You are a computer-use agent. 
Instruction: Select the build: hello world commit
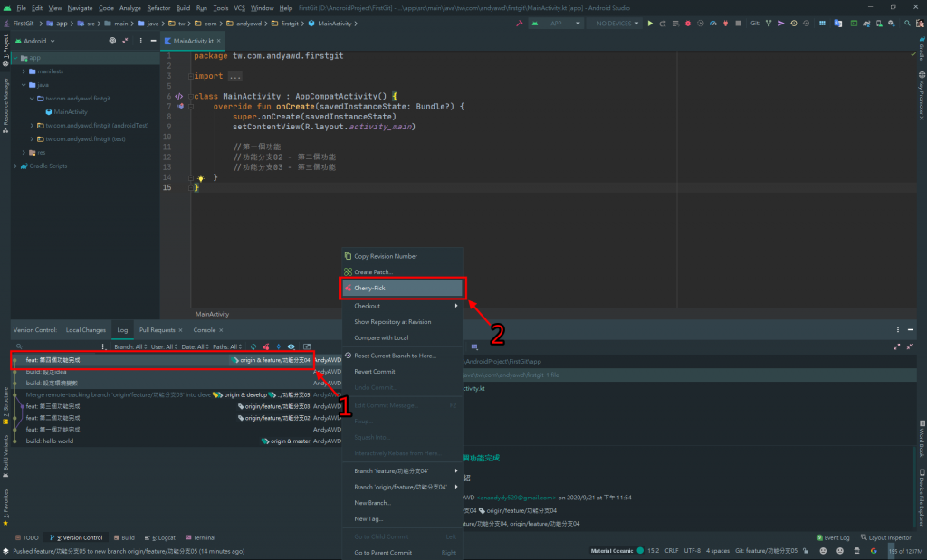[x=50, y=441]
